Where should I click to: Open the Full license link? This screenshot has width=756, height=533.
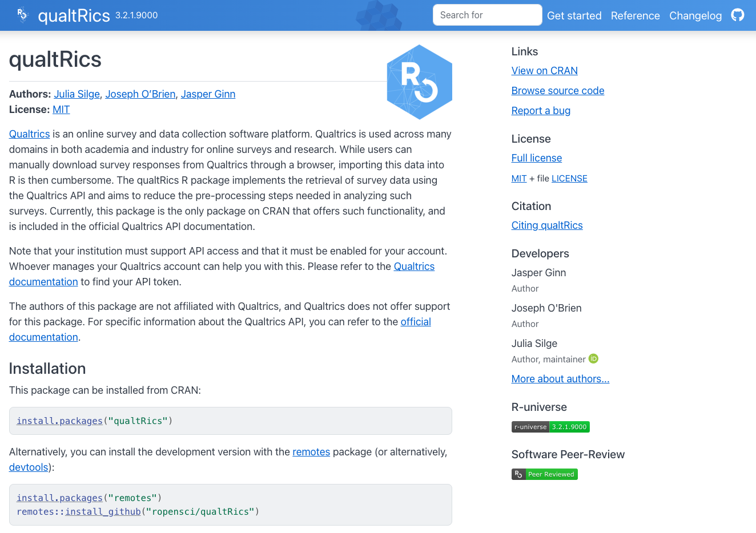pos(536,158)
